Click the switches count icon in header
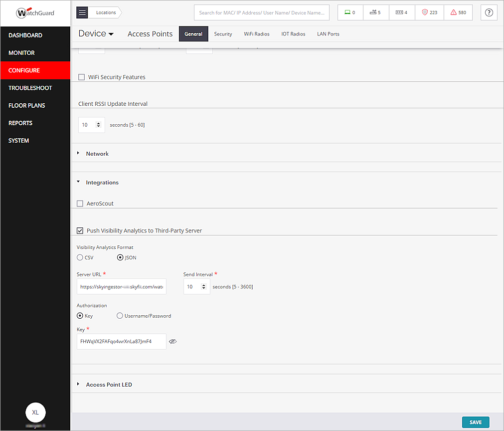Image resolution: width=504 pixels, height=431 pixels. (x=402, y=12)
